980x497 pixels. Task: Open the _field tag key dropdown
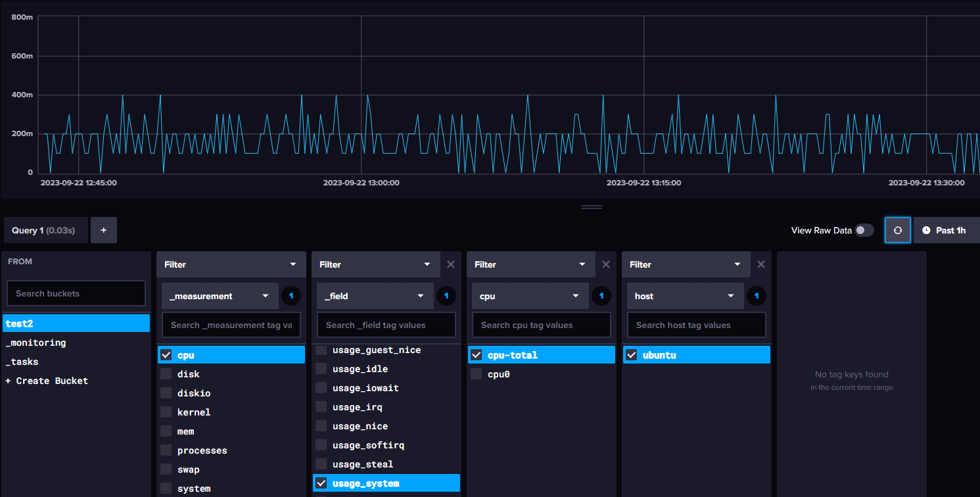[x=375, y=296]
